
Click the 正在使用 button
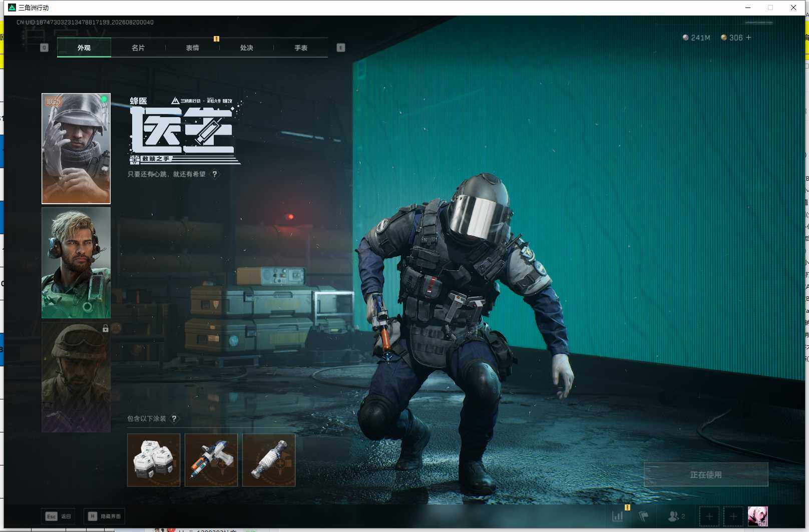pos(706,474)
